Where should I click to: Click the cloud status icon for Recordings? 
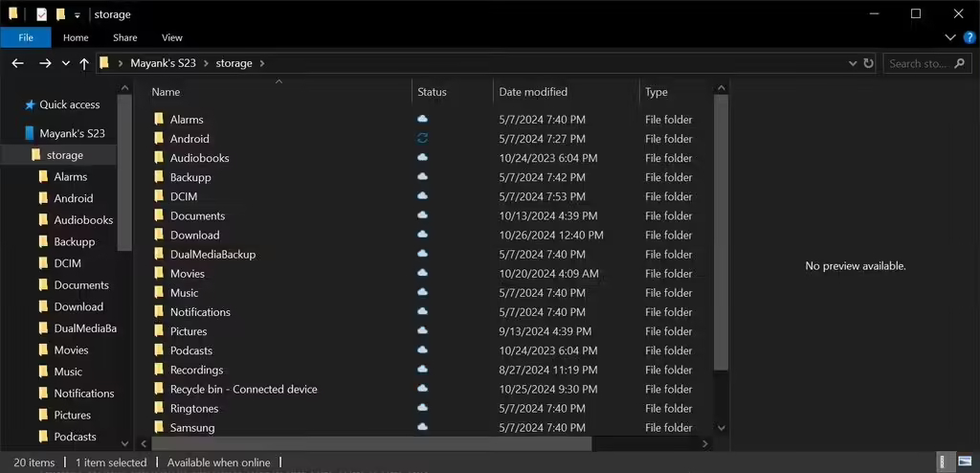[422, 370]
